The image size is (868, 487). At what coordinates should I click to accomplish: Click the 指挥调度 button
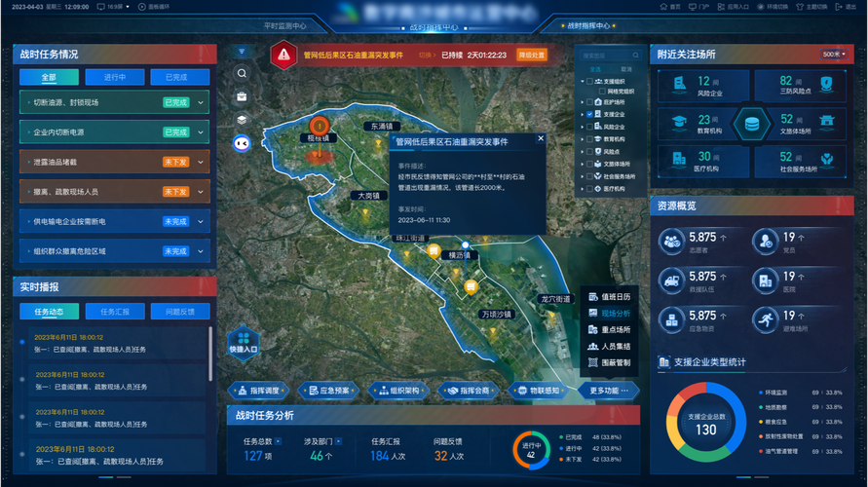(x=259, y=391)
